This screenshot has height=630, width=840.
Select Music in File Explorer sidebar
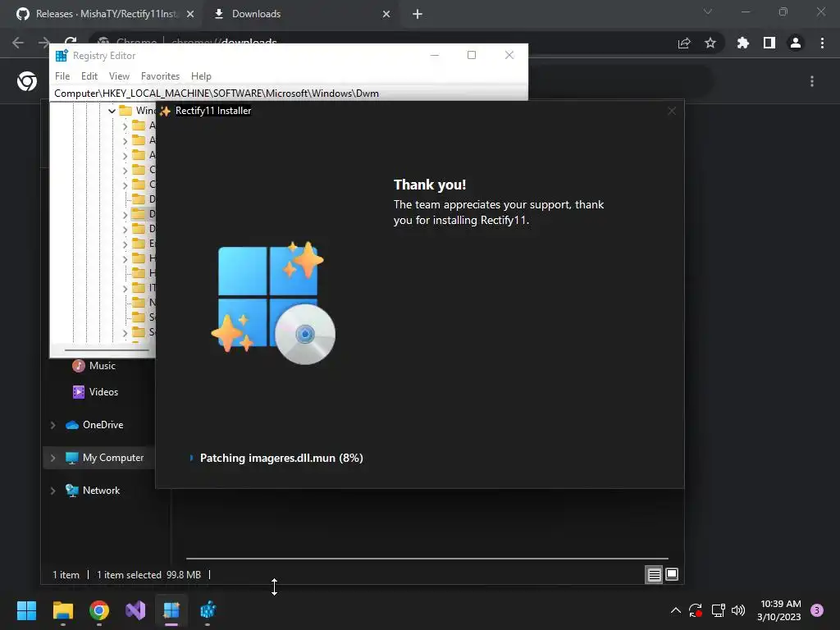[94, 365]
